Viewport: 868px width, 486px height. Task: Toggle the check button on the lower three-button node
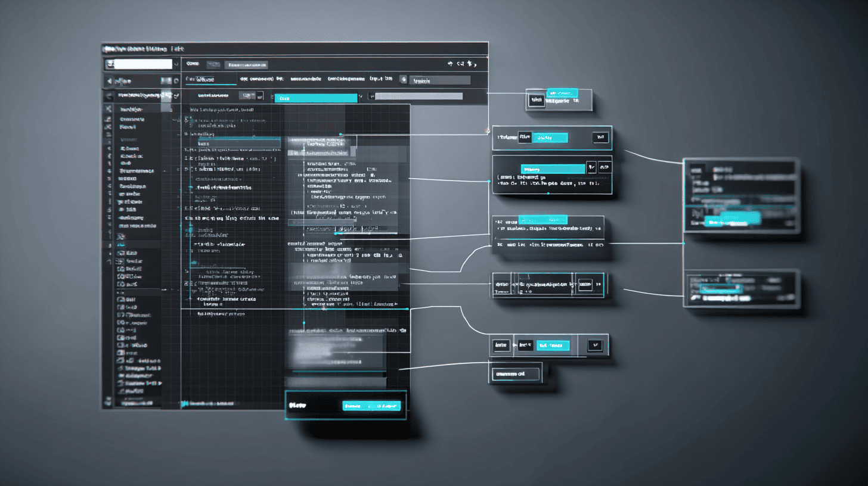pos(594,345)
